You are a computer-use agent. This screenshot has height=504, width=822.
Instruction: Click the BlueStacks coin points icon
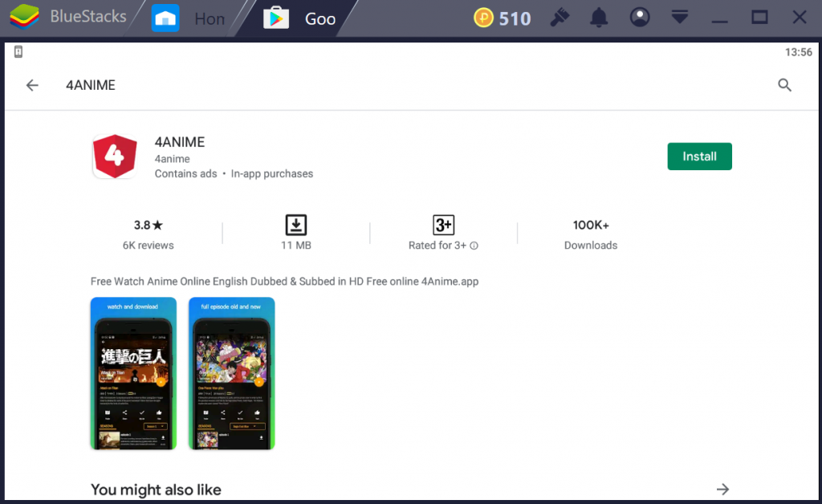(x=483, y=18)
